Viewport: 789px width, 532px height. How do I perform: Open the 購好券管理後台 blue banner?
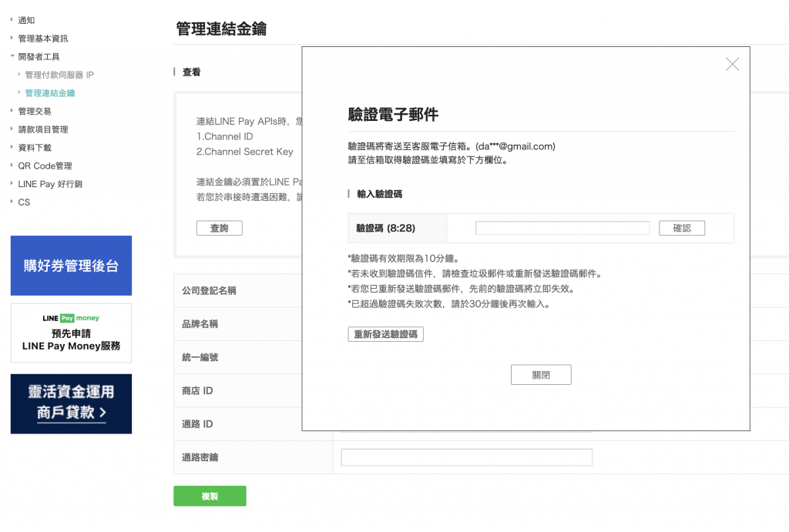[71, 266]
